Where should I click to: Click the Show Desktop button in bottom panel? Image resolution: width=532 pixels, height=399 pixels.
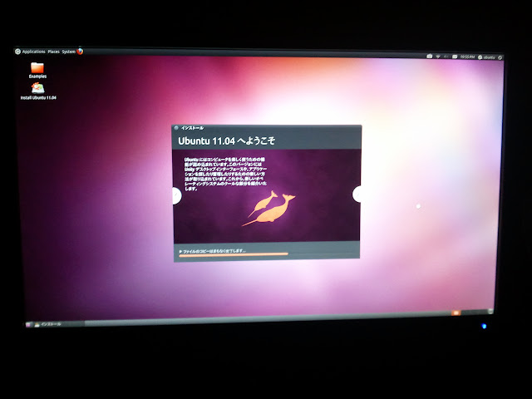tap(28, 325)
